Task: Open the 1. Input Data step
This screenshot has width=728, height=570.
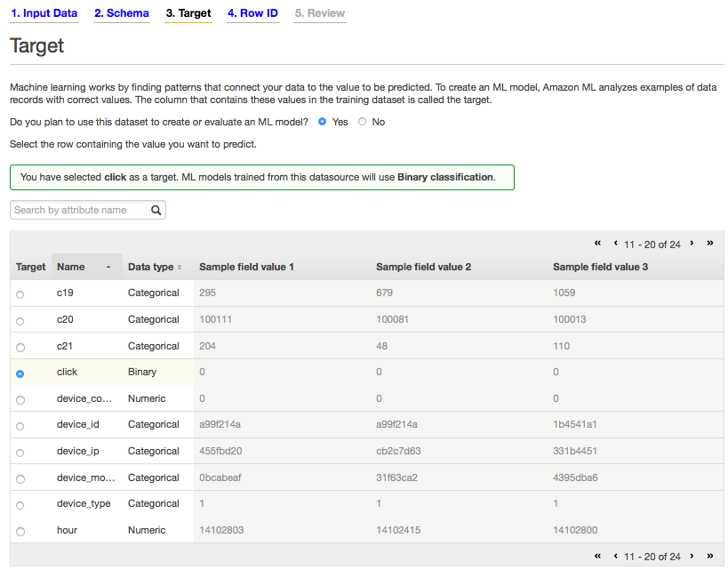Action: (x=44, y=13)
